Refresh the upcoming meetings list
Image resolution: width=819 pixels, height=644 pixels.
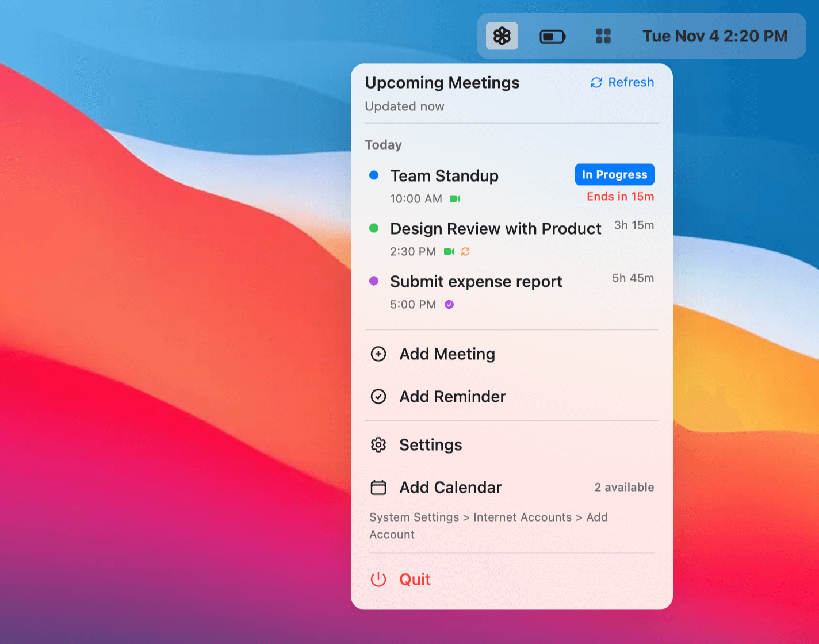pyautogui.click(x=622, y=83)
